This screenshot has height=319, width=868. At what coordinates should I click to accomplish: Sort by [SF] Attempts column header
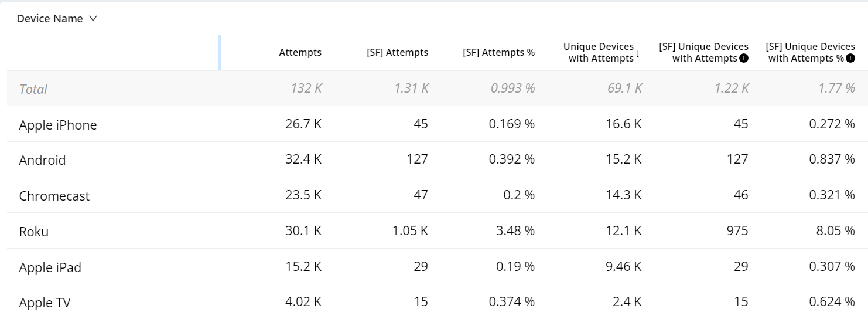point(397,52)
